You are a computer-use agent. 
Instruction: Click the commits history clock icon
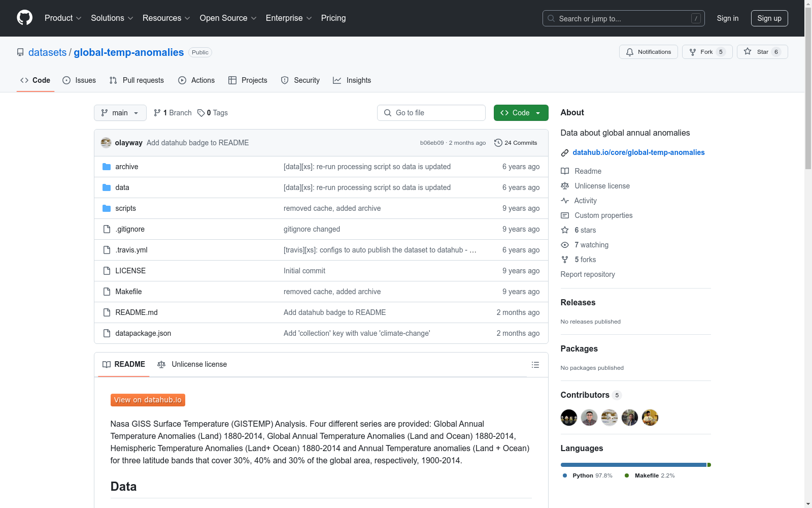(x=498, y=143)
